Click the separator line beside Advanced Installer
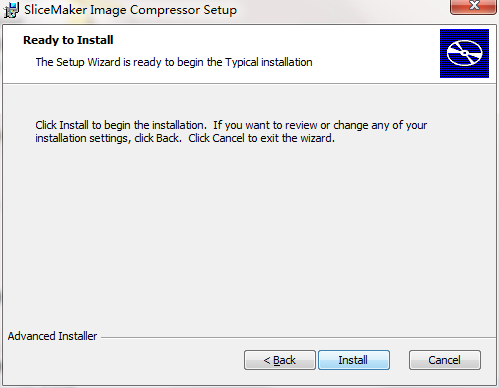 tap(298, 337)
